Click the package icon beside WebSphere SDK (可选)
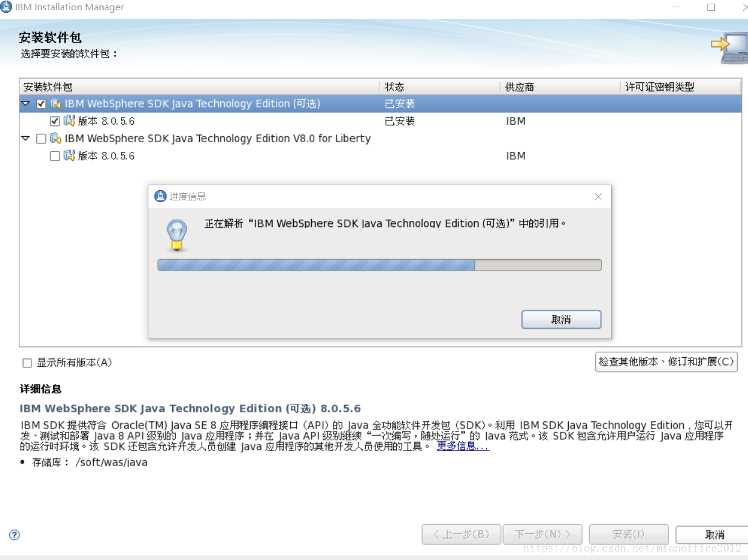 (x=56, y=104)
